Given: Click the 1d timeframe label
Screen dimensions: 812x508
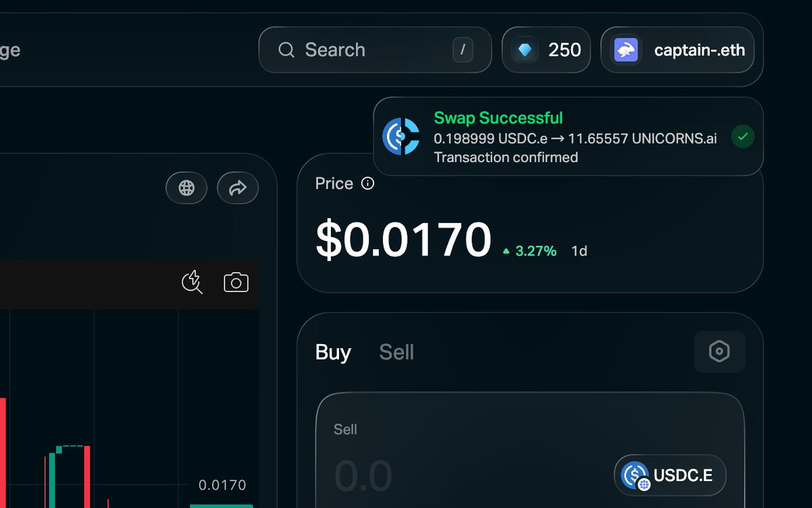Looking at the screenshot, I should 579,251.
